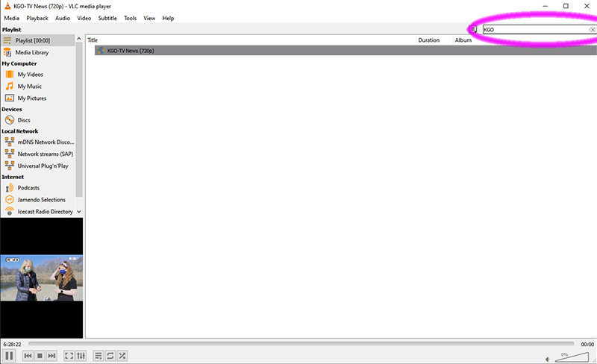Click the sidebar vertical scrollbar
The image size is (597, 364).
point(79,119)
